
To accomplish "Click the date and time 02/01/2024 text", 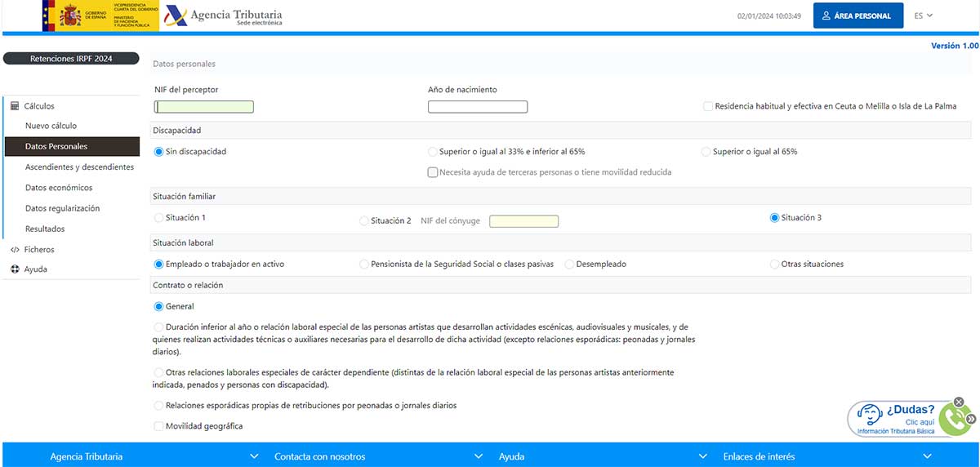I will tap(769, 16).
